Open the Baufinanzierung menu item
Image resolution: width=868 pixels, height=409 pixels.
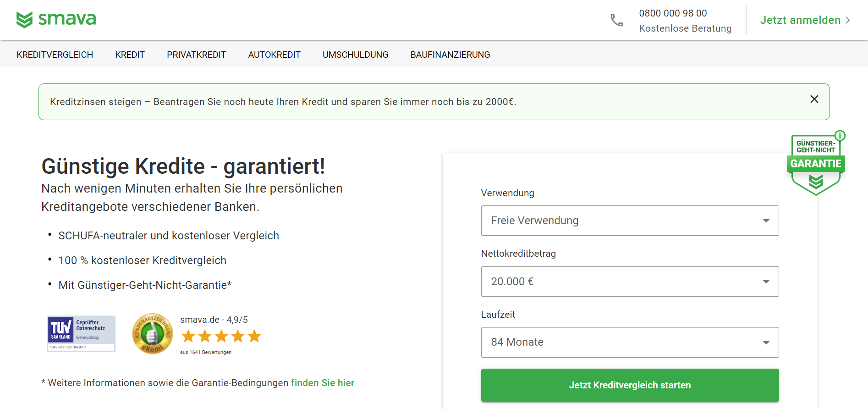[x=450, y=55]
